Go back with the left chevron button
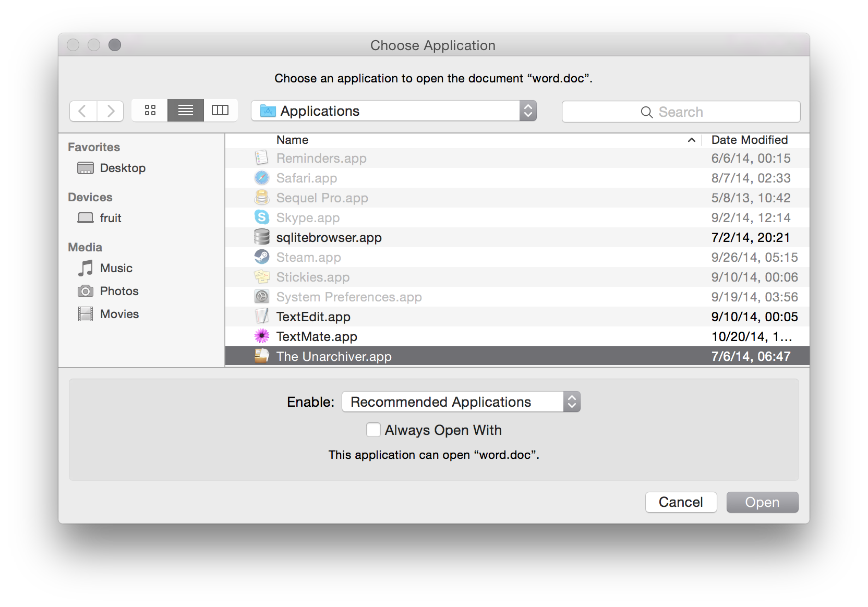868x607 pixels. 83,111
